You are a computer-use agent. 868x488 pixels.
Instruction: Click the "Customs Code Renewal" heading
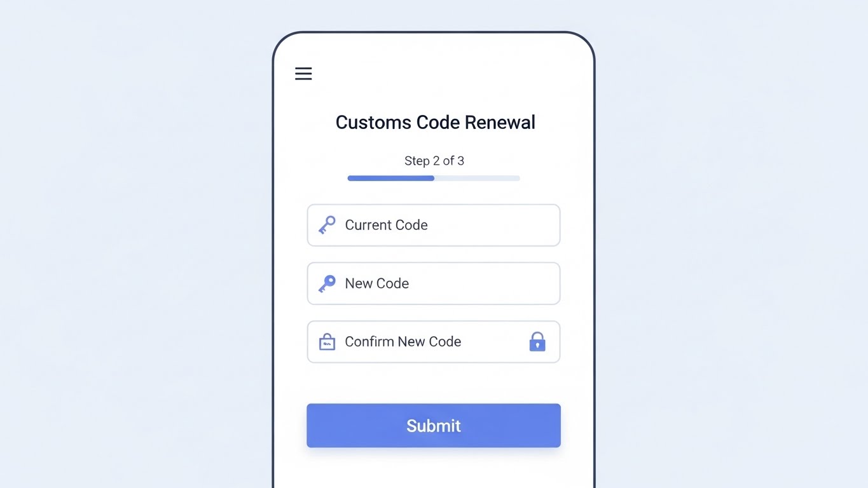click(x=436, y=122)
